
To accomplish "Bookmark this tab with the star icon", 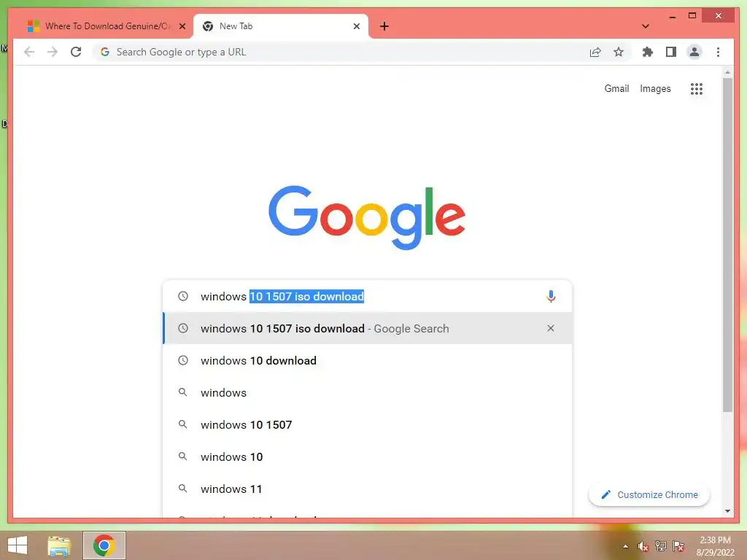I will point(619,52).
